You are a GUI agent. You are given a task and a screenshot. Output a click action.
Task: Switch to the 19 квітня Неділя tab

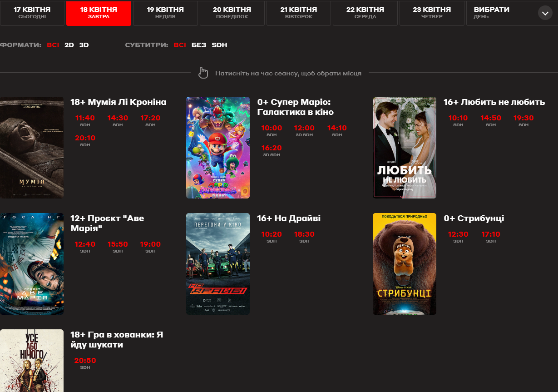coord(165,13)
